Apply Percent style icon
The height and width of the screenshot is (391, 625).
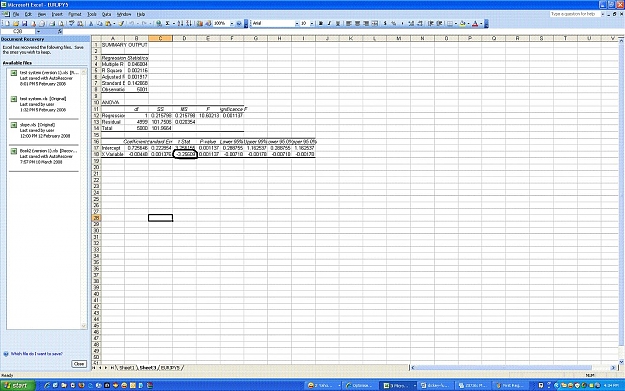point(393,24)
